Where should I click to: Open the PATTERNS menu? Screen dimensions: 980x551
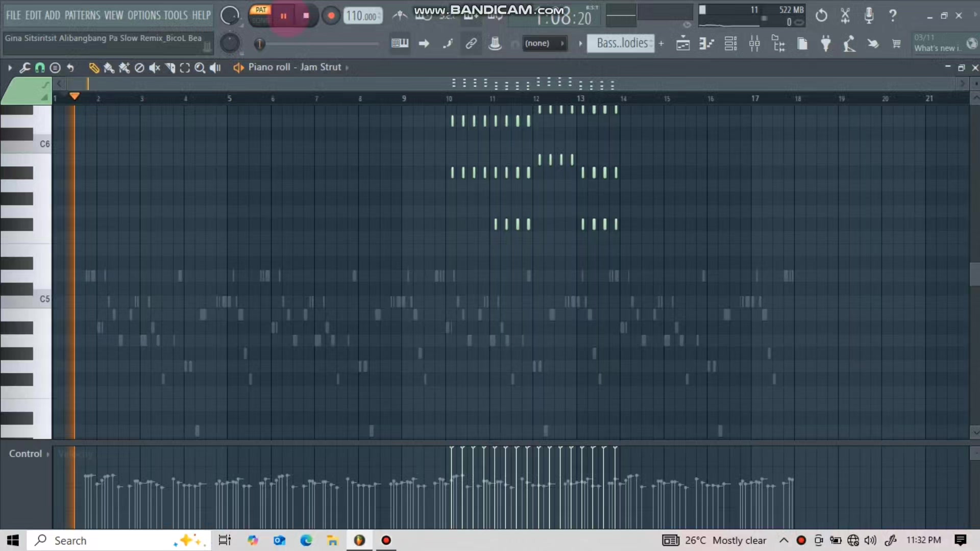click(x=82, y=15)
